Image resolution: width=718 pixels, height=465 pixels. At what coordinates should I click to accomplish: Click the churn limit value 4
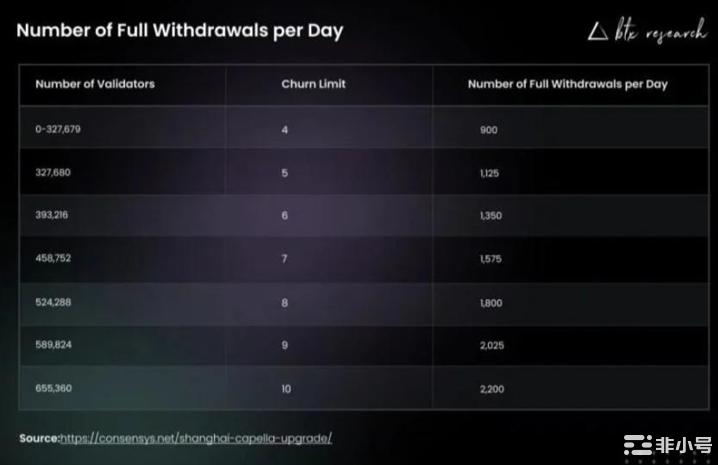(285, 130)
